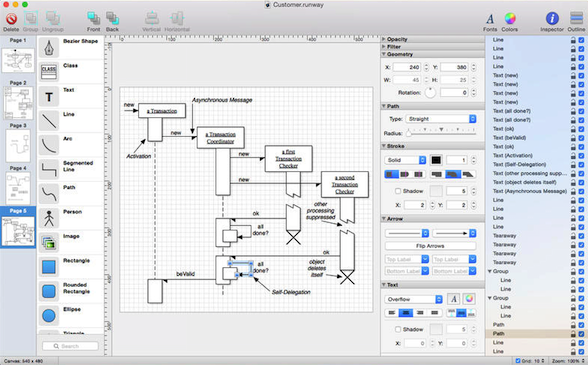The width and height of the screenshot is (588, 365).
Task: Collapse the Arrow section
Action: point(384,218)
